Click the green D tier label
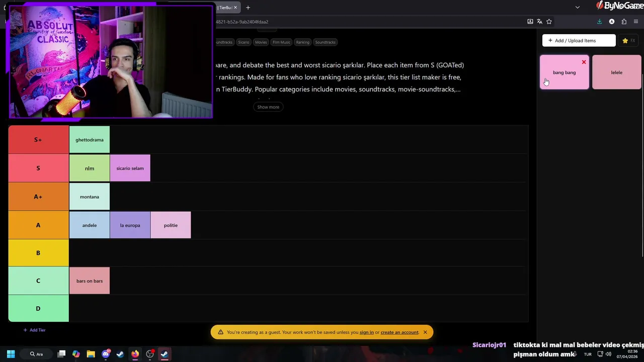The image size is (644, 362). click(x=38, y=308)
